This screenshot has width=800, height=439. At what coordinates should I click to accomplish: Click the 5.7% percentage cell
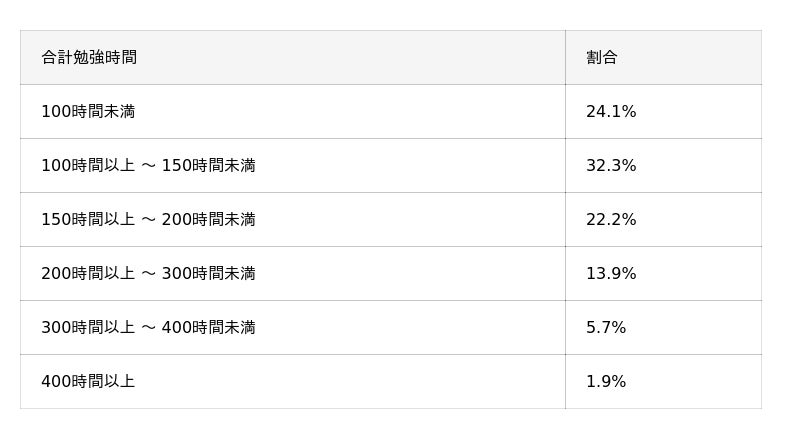coord(606,328)
